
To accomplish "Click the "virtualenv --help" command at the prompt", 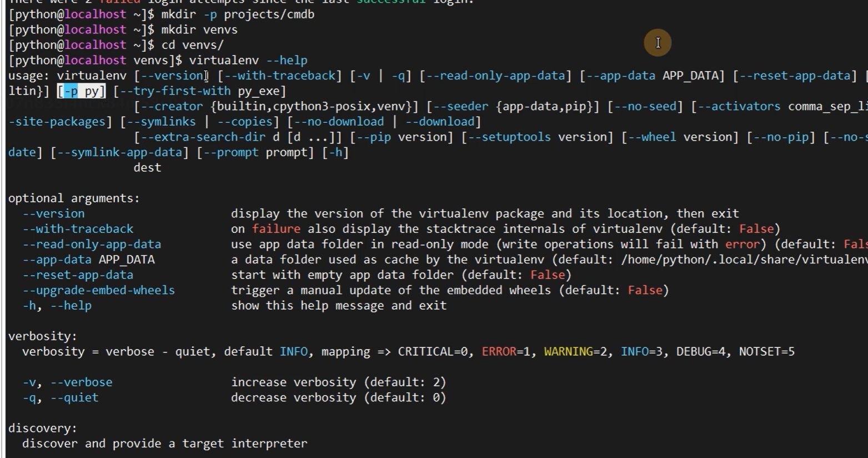I will click(248, 61).
